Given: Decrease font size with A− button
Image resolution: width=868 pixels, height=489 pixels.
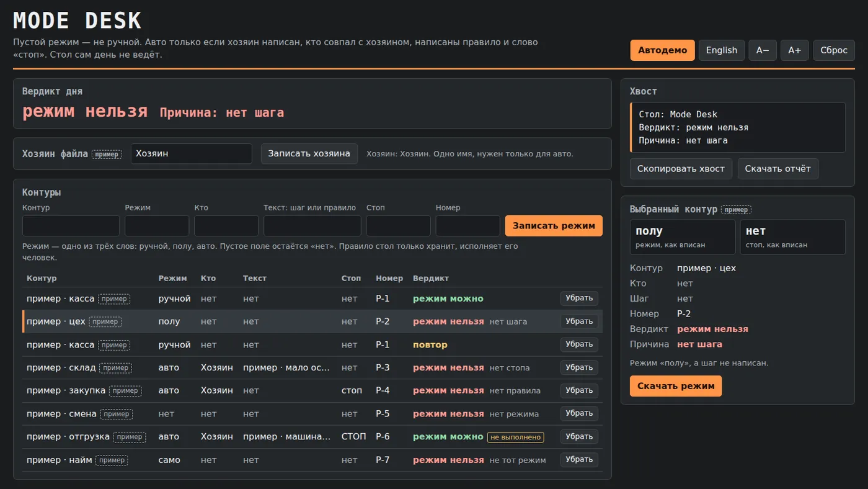Looking at the screenshot, I should pos(763,50).
